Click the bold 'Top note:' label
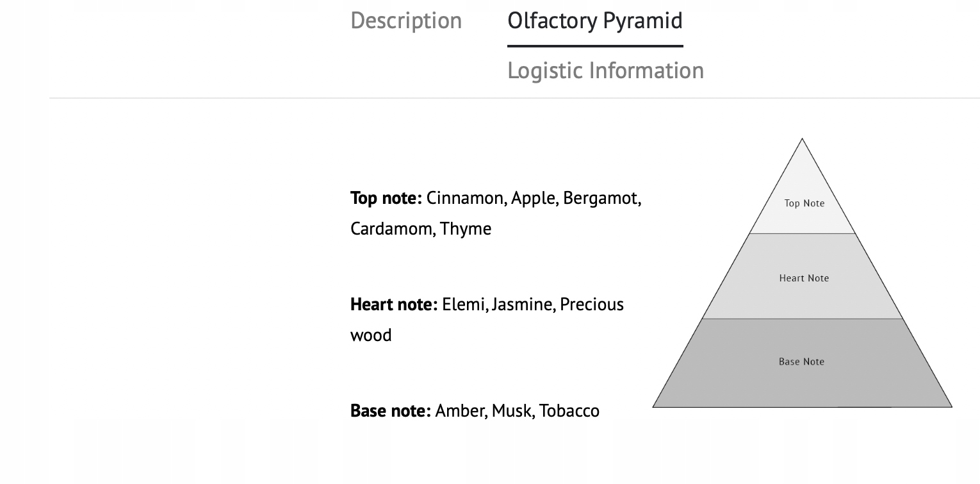Screen dimensions: 980x484 click(x=386, y=198)
